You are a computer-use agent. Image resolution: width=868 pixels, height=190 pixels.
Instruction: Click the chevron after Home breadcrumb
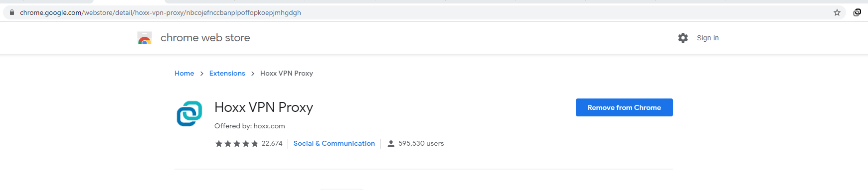pos(202,74)
